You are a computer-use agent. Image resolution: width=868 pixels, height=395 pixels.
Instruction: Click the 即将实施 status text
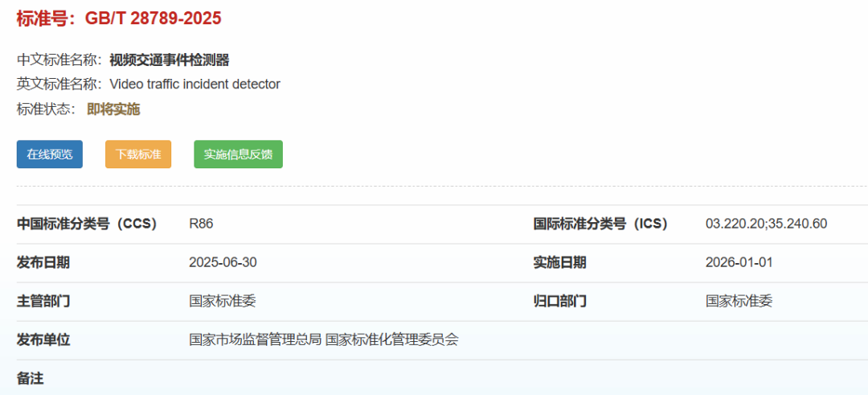[113, 109]
